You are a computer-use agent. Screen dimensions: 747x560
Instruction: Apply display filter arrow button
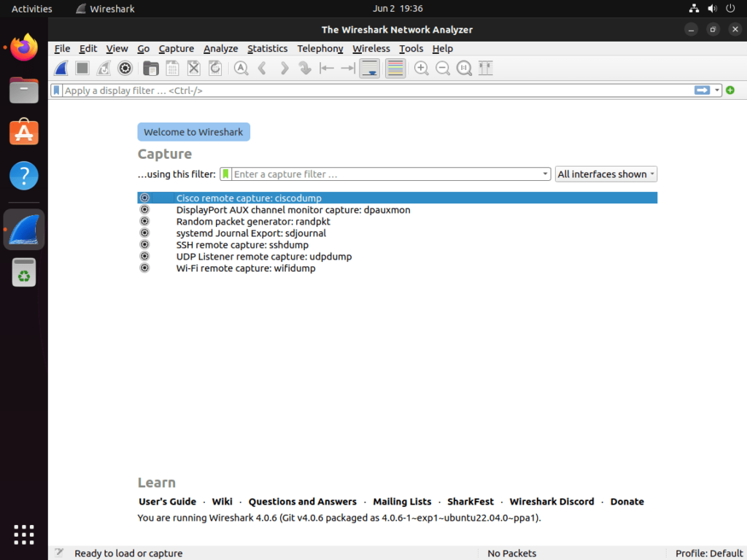[x=702, y=90]
